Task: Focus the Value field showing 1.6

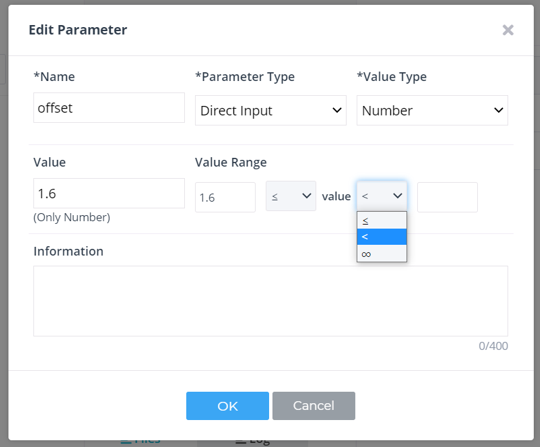Action: (x=109, y=193)
